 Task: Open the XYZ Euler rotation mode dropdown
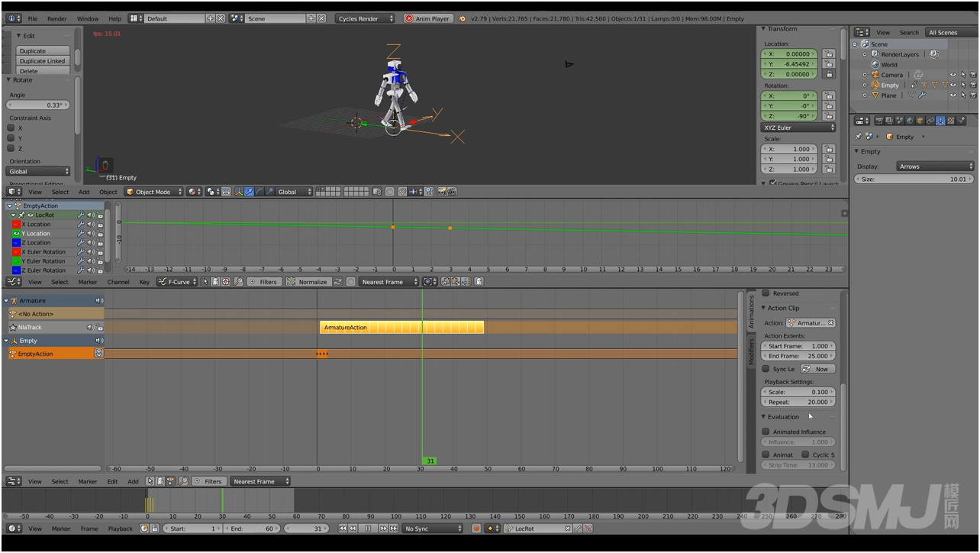[798, 128]
